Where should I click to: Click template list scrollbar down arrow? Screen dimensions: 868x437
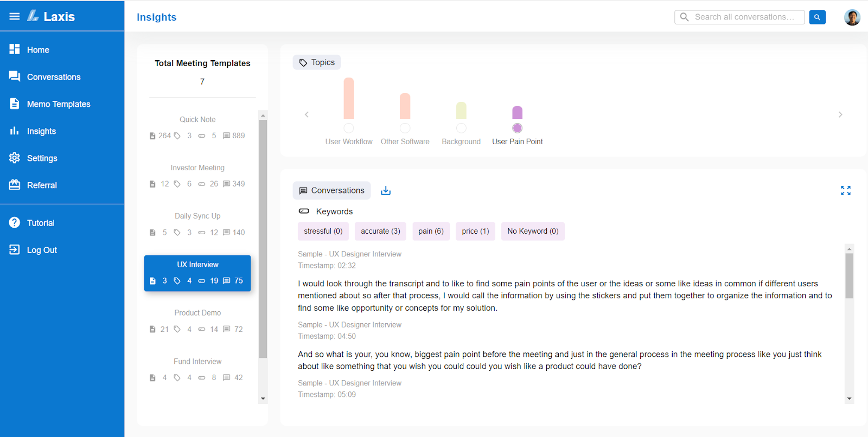click(263, 399)
